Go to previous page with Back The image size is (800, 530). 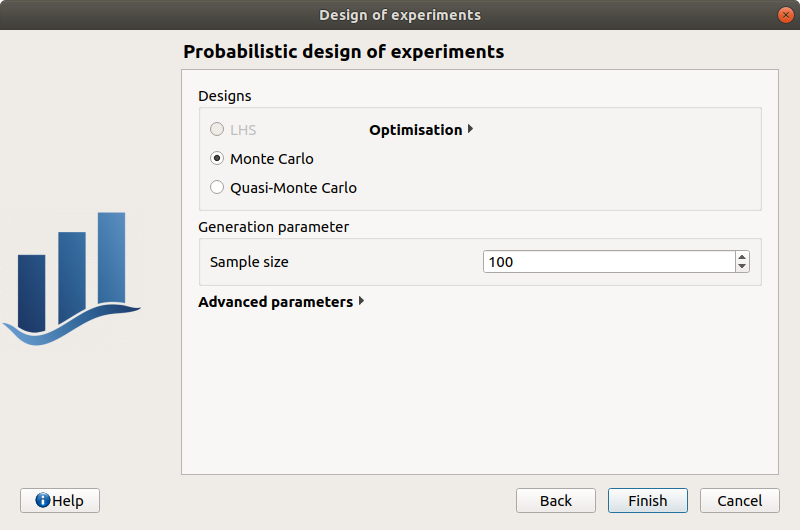click(556, 500)
